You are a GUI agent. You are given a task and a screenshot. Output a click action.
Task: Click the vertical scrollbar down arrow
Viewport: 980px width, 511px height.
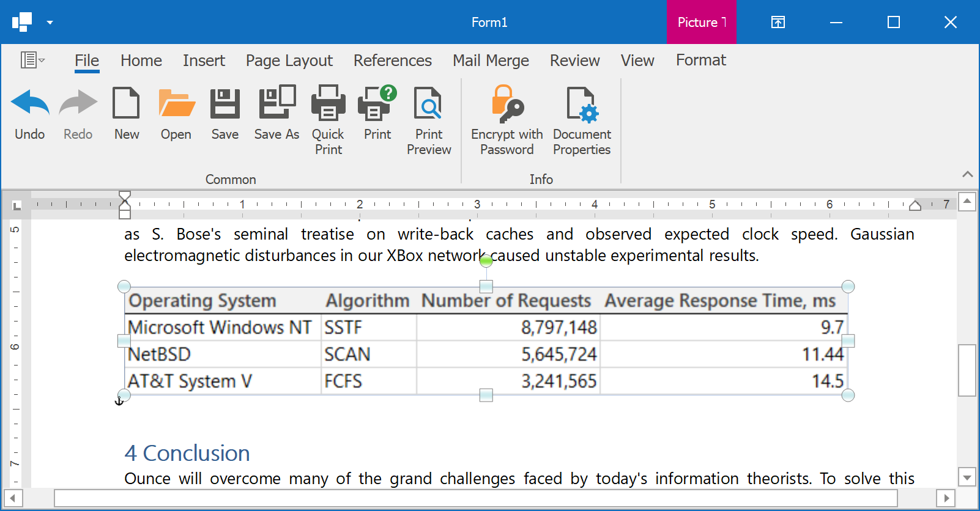967,477
